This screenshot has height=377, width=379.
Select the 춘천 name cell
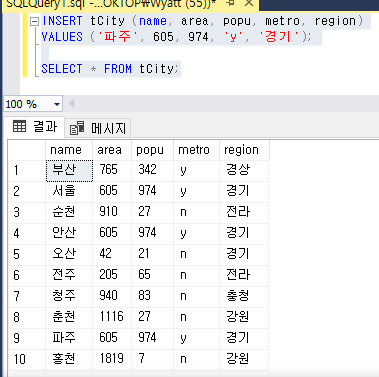(69, 317)
